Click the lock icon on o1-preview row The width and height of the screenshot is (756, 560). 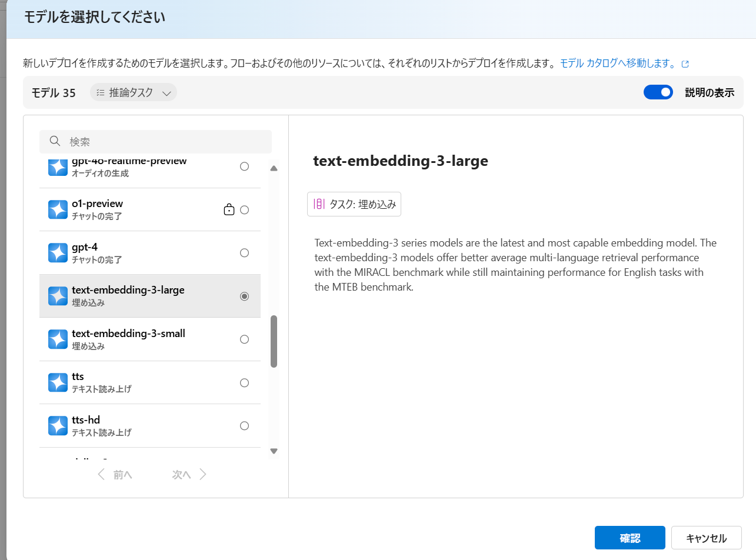(x=229, y=209)
